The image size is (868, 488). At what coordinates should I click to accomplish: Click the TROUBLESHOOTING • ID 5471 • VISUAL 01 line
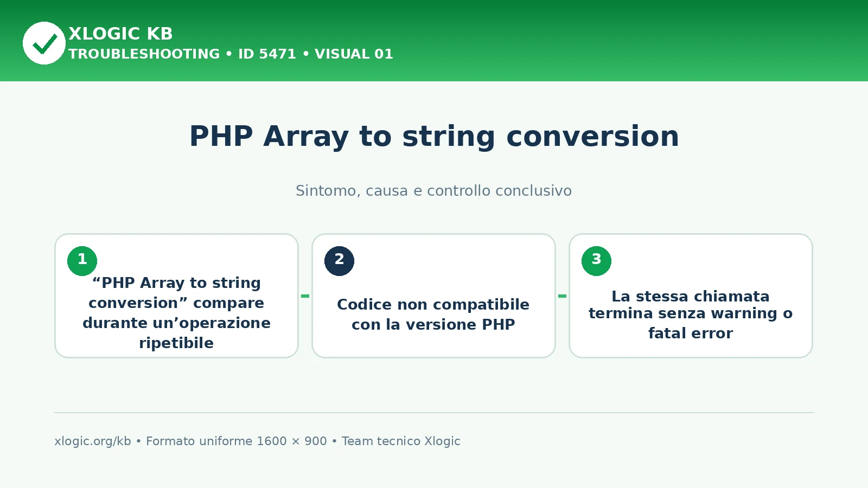pos(231,54)
